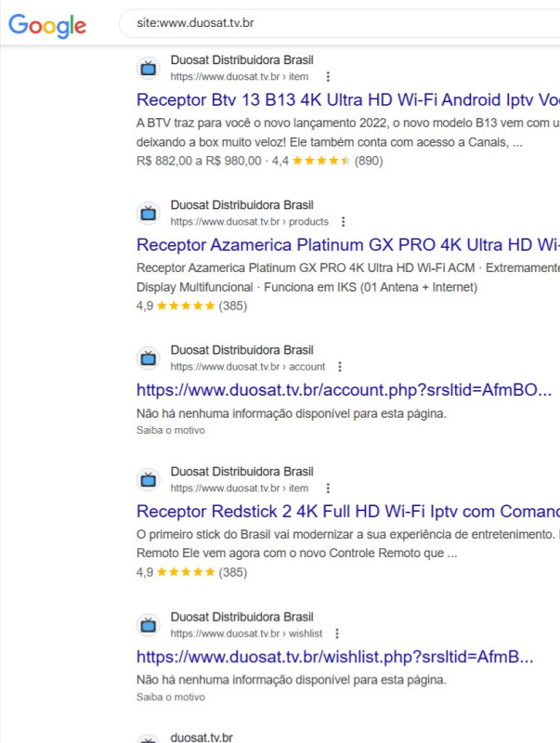
Task: Click URL breadcrumb ending in products
Action: coord(249,222)
